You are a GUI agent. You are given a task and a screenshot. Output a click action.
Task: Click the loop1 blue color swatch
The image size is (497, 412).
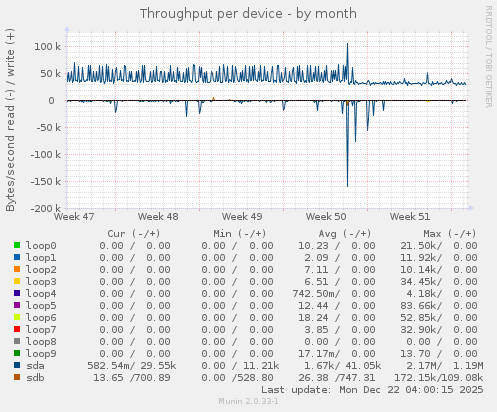(17, 257)
